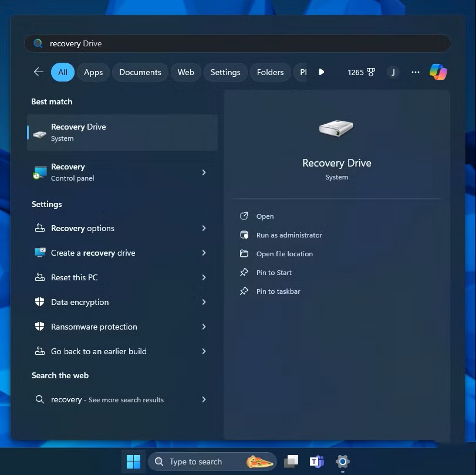The width and height of the screenshot is (476, 475).
Task: Switch to the Apps filter tab
Action: 93,72
